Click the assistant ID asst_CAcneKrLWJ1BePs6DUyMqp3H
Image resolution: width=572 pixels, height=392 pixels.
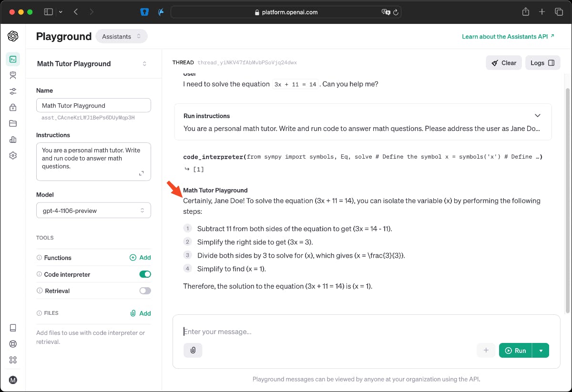88,118
